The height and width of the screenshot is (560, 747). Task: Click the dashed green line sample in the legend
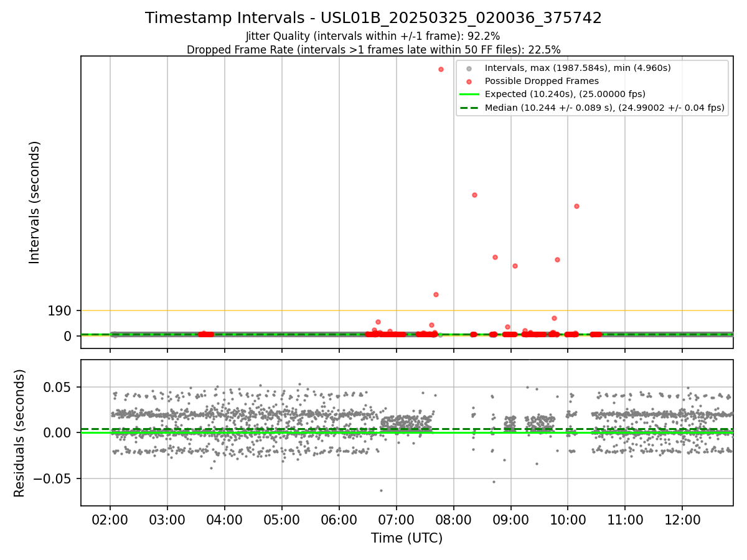tap(469, 108)
